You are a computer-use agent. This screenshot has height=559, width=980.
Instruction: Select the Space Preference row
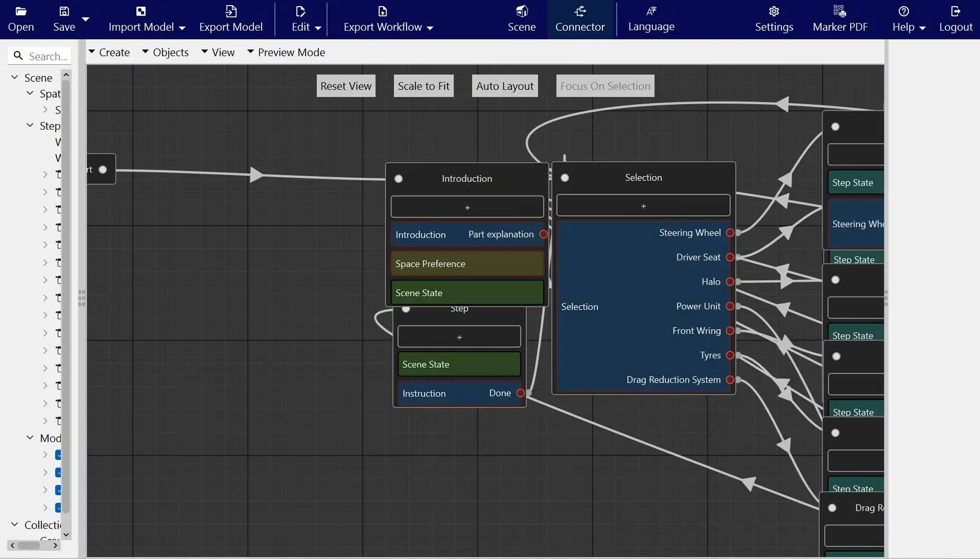467,264
